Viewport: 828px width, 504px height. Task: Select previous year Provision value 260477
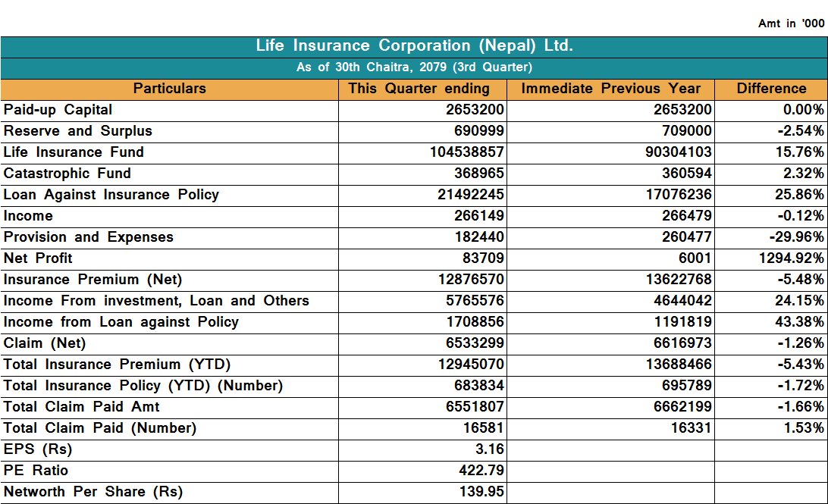point(687,237)
